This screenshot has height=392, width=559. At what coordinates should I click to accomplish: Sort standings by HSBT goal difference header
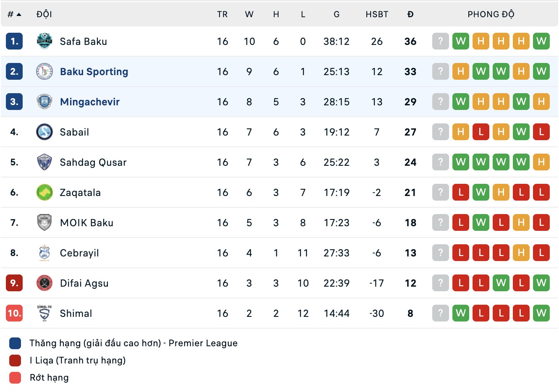pos(376,14)
